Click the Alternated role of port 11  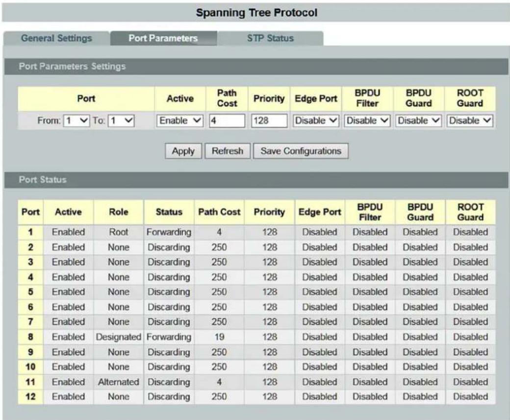pos(118,382)
